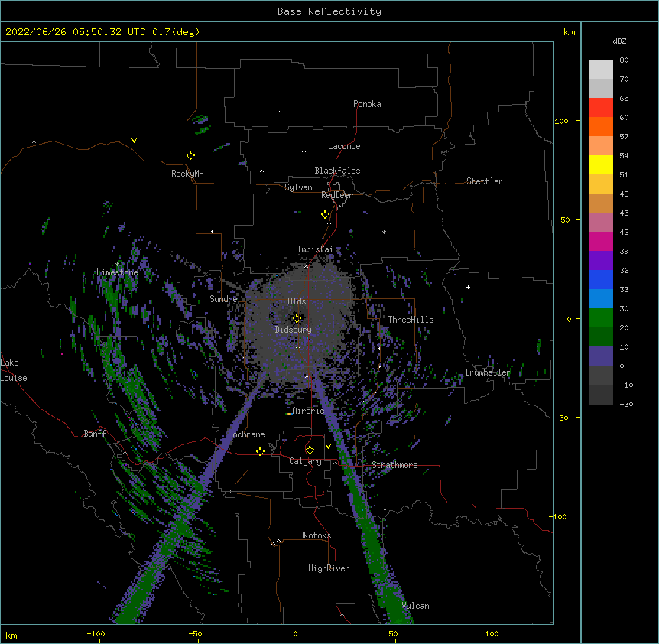This screenshot has height=644, width=659.
Task: Click the ThreeHills city label
Action: click(411, 320)
